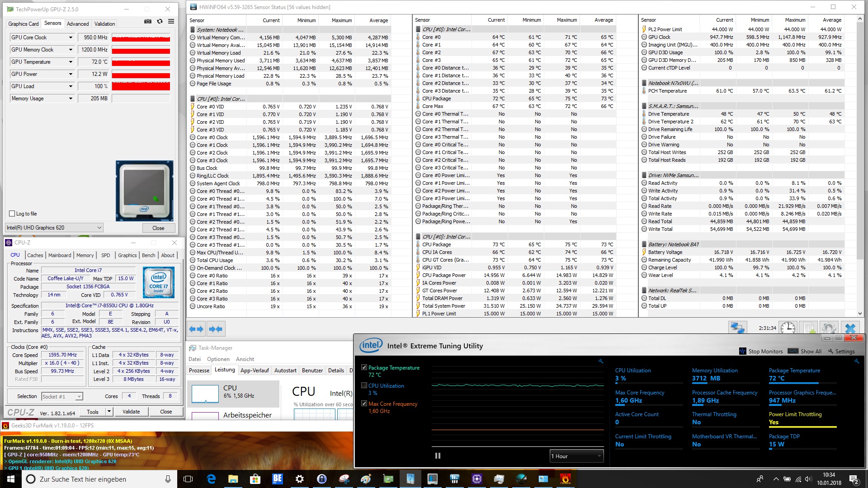Open the GPU-Z hamburger menu
The height and width of the screenshot is (488, 868).
171,21
